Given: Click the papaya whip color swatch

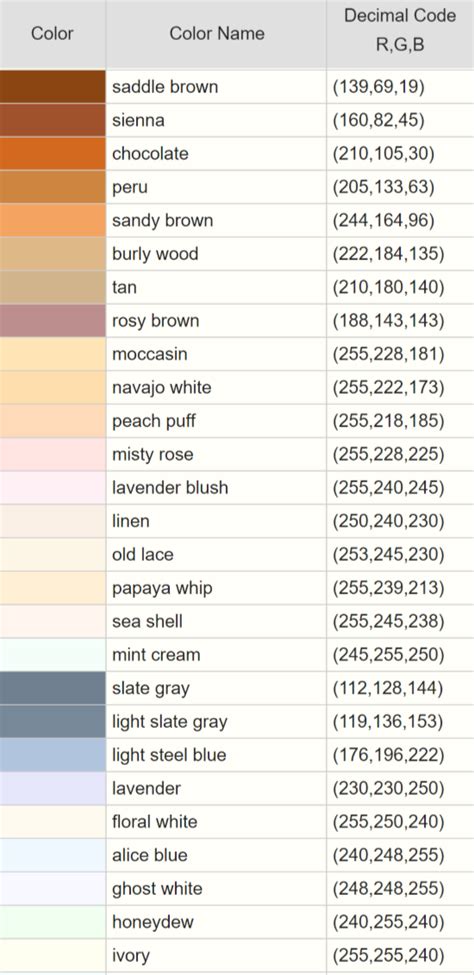Looking at the screenshot, I should pos(52,588).
